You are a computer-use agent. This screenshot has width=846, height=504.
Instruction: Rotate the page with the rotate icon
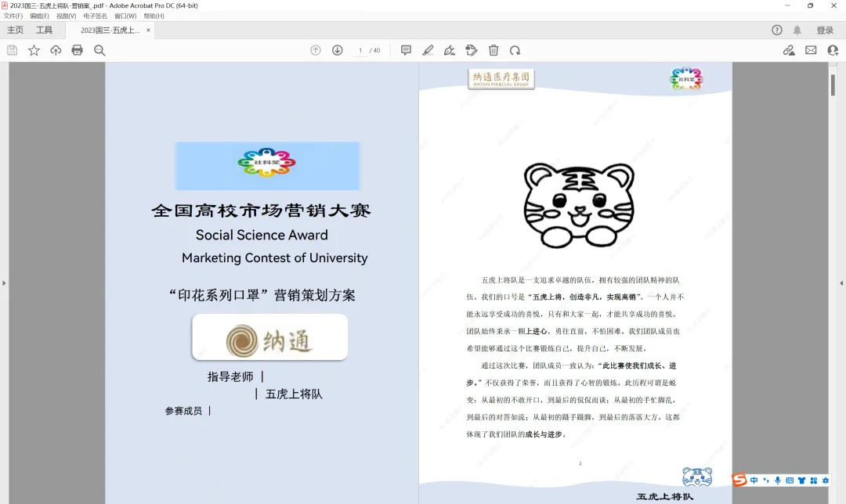click(515, 50)
